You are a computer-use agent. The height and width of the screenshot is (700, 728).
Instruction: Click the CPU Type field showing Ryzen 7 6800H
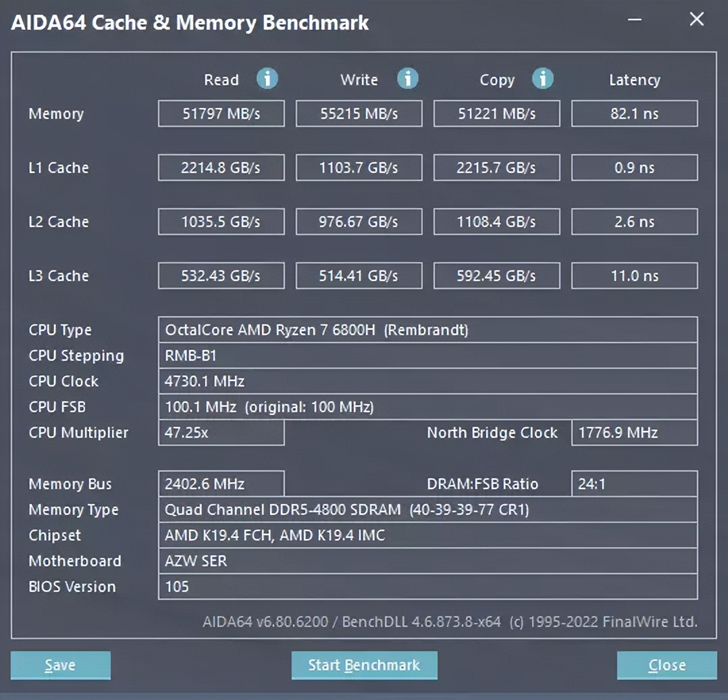(427, 330)
